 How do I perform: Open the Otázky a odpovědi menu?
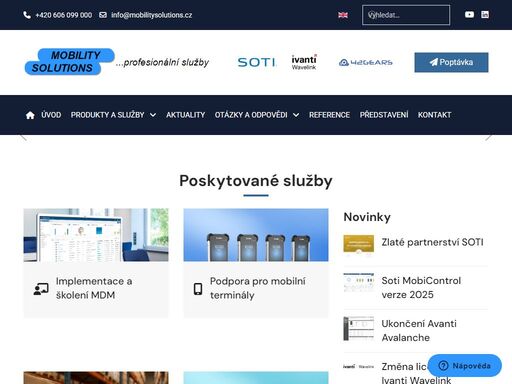point(251,115)
